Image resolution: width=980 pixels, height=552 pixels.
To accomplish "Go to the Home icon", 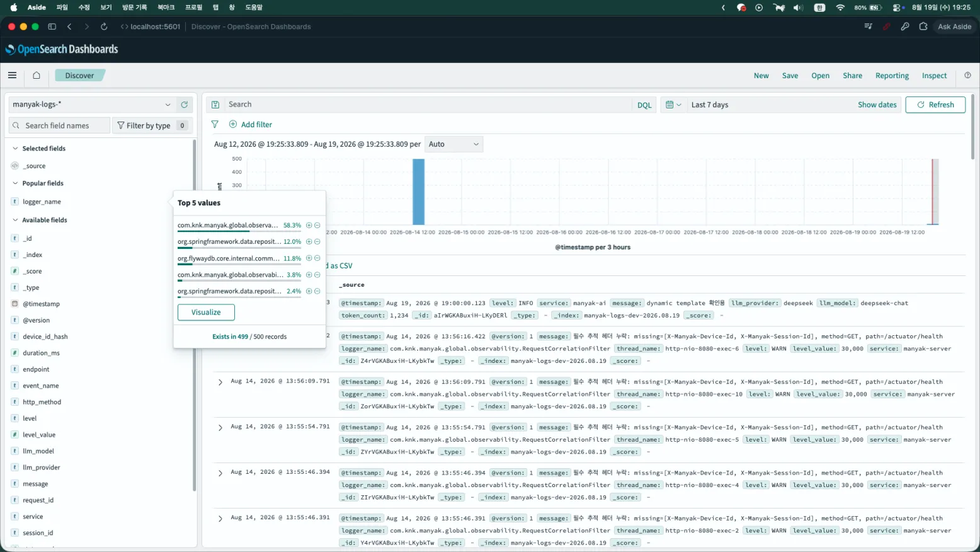I will 37,76.
